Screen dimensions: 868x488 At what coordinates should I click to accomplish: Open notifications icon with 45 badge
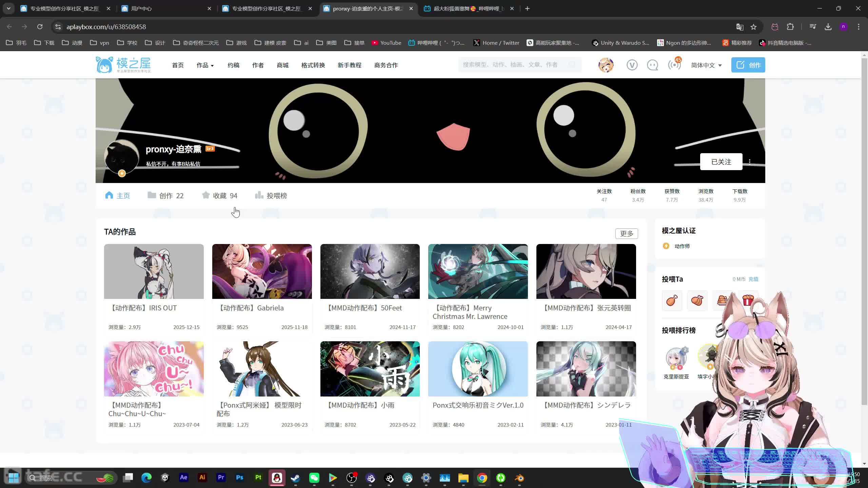(x=674, y=64)
